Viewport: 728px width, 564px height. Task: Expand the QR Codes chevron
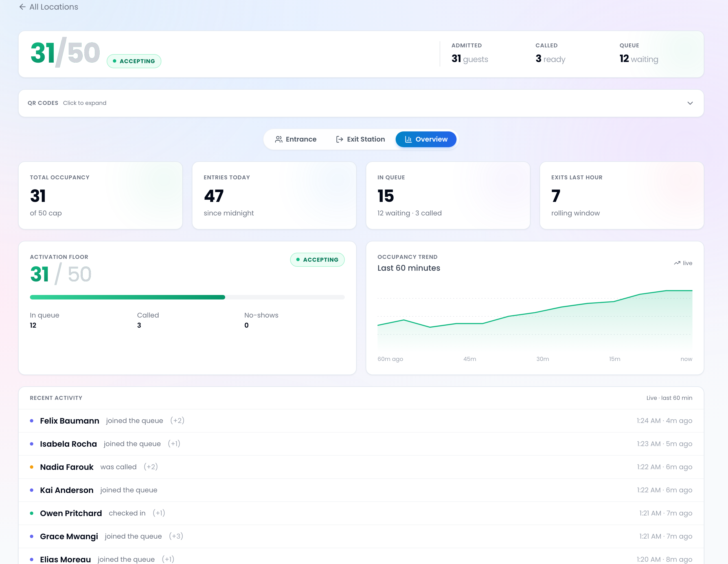pos(690,103)
